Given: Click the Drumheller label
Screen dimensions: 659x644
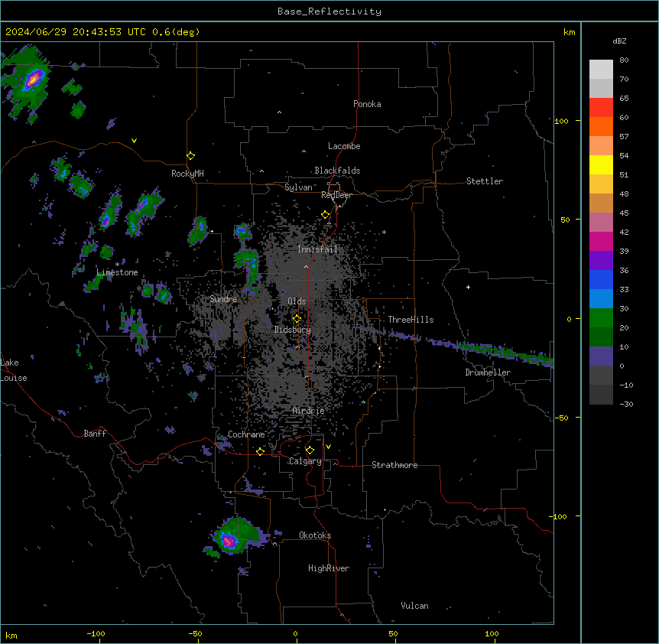Looking at the screenshot, I should pyautogui.click(x=488, y=372).
